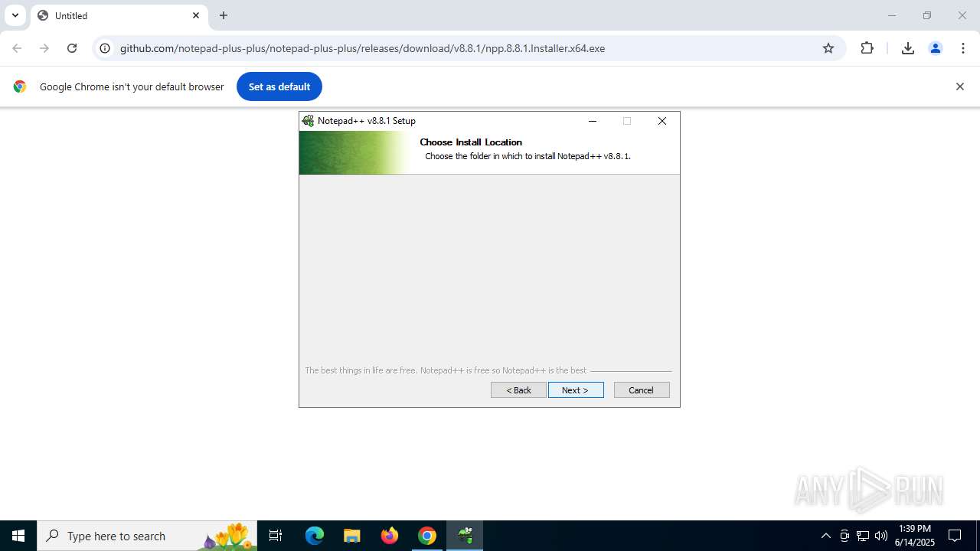The height and width of the screenshot is (551, 980).
Task: Launch Firefox from taskbar
Action: point(390,536)
